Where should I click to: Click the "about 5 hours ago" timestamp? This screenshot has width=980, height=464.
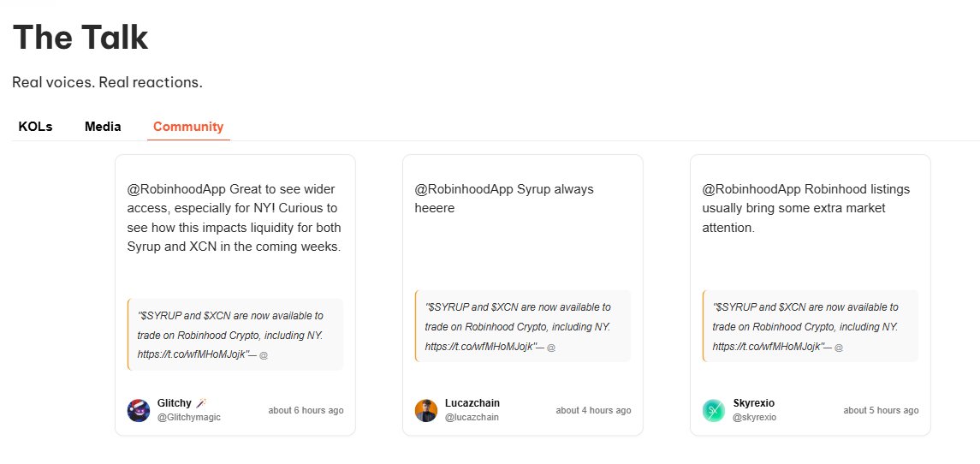(x=881, y=410)
